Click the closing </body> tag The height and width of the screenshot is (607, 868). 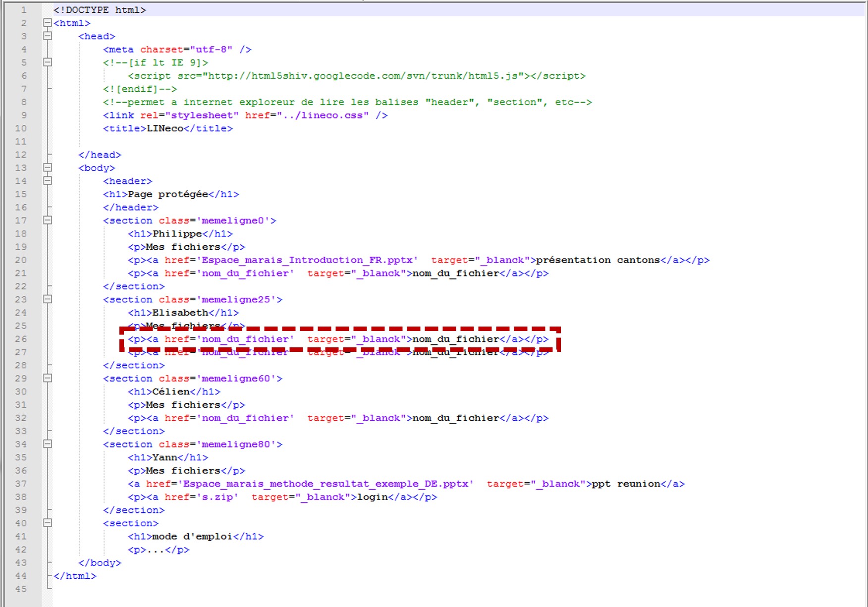[x=100, y=563]
